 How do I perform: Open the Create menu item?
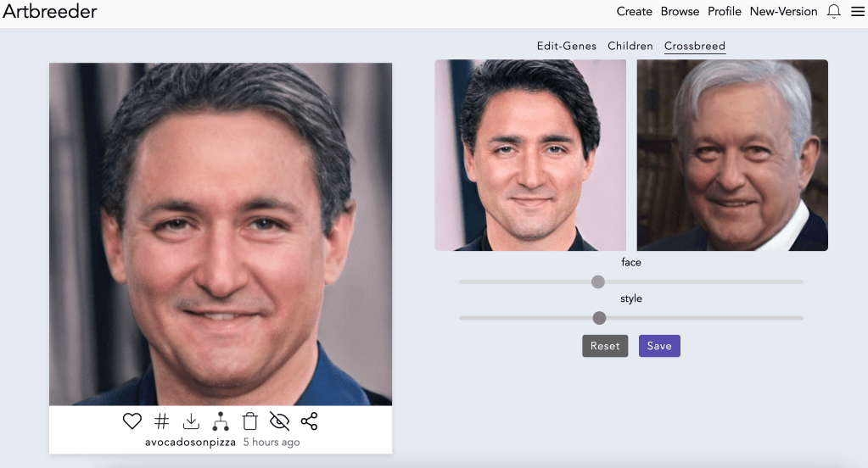[634, 12]
